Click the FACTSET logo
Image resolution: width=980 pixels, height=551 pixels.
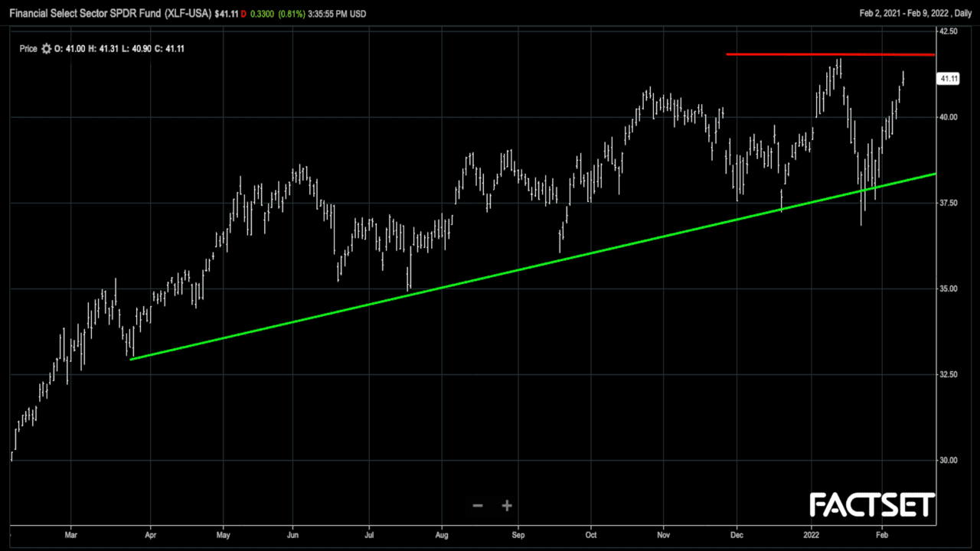(872, 505)
